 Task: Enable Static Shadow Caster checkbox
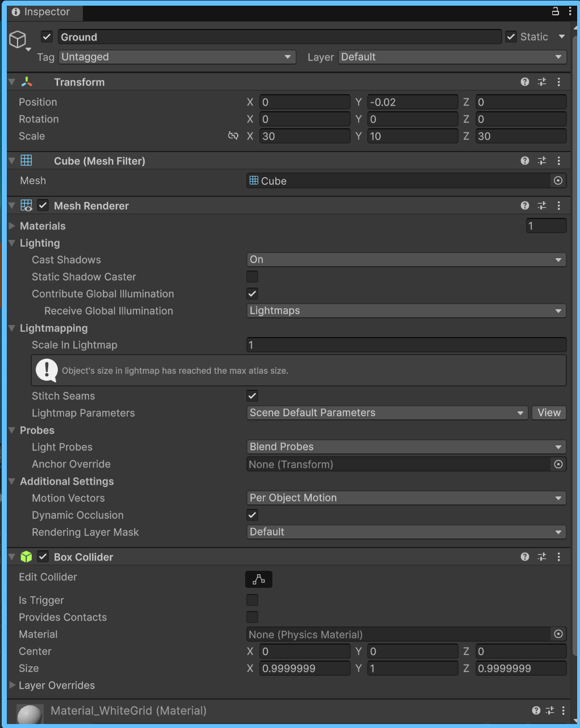(x=253, y=276)
